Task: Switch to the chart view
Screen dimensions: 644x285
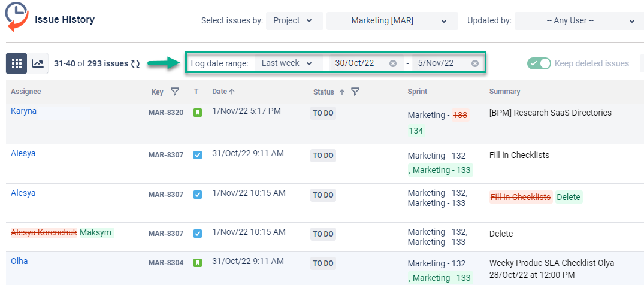Action: tap(38, 63)
